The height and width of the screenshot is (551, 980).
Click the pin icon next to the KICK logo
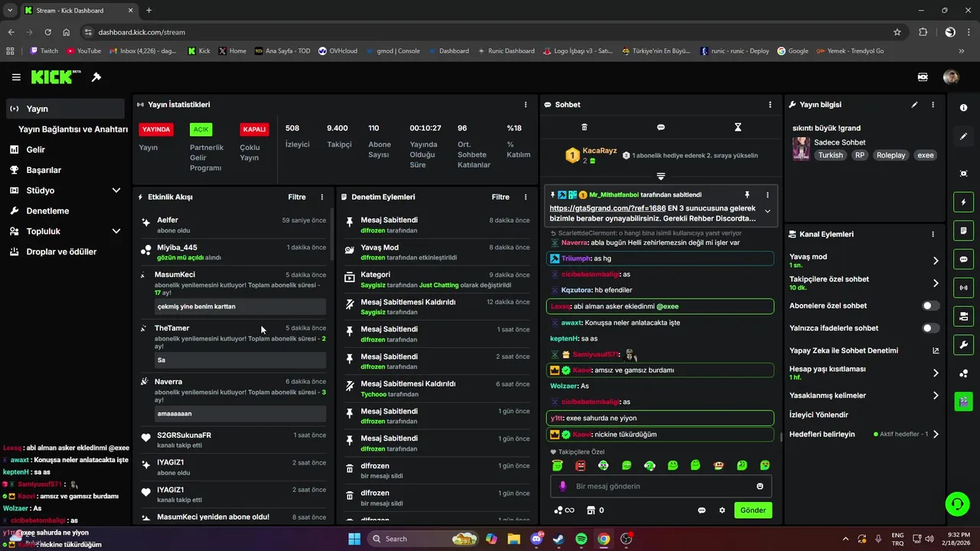point(96,77)
